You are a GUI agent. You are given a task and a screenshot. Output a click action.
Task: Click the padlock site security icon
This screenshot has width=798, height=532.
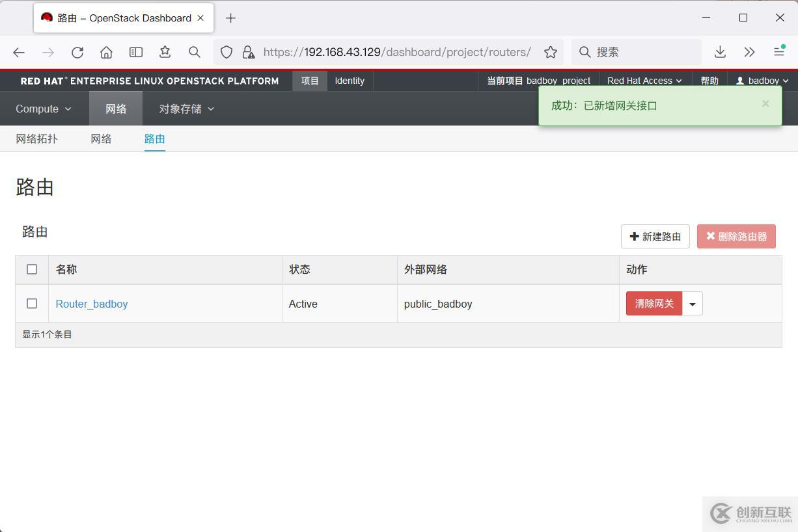coord(248,52)
